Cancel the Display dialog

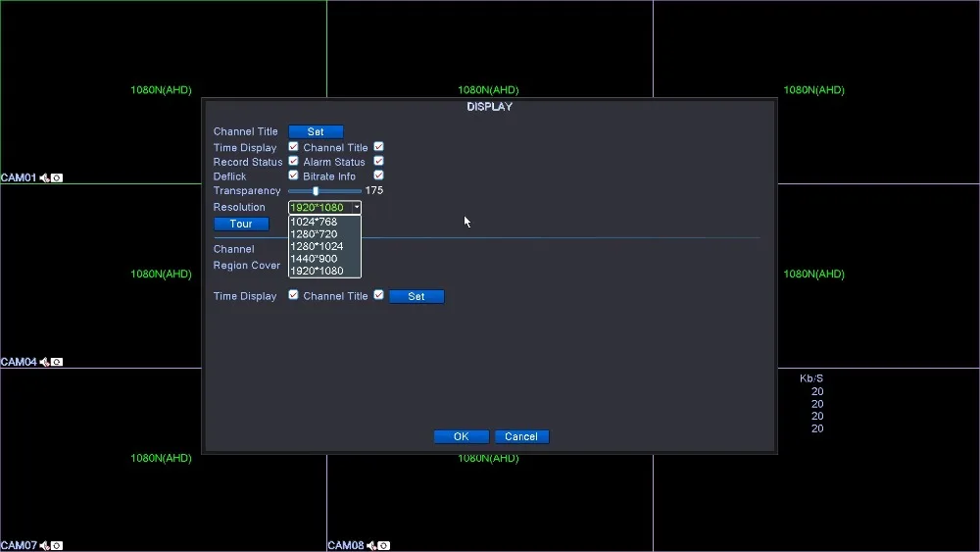pos(521,436)
